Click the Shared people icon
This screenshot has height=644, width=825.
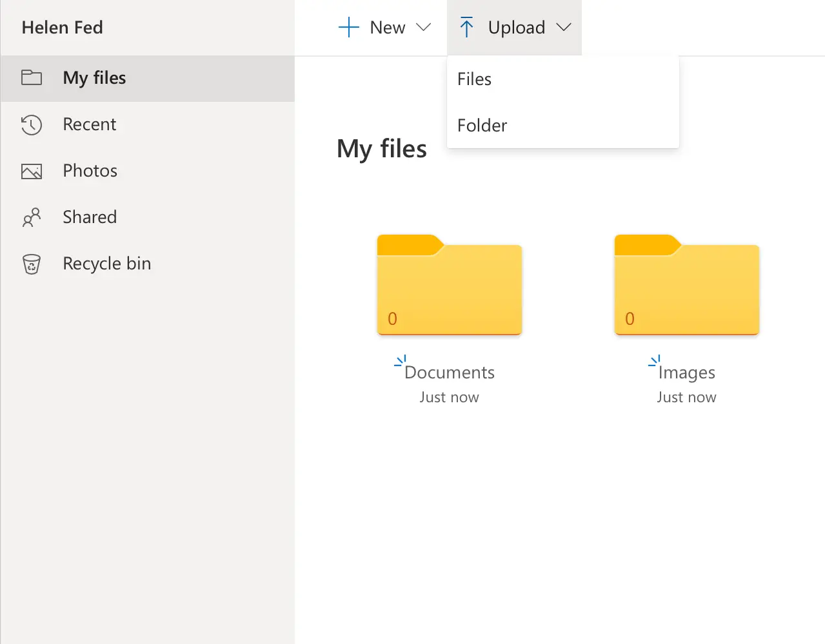(x=31, y=217)
